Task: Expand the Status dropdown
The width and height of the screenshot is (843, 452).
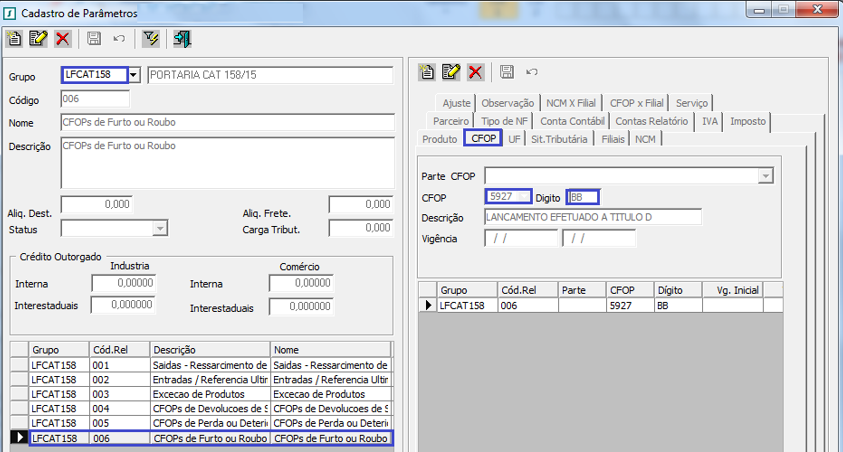Action: click(159, 228)
